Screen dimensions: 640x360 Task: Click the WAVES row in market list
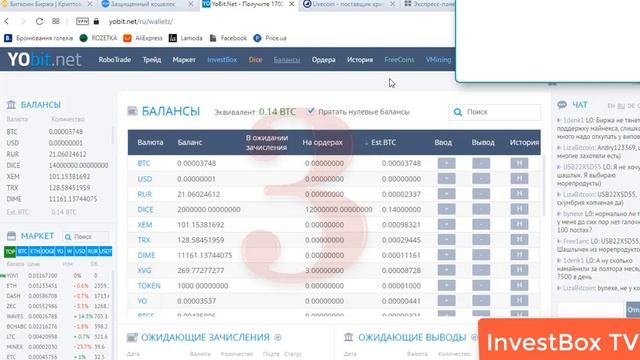click(57, 316)
